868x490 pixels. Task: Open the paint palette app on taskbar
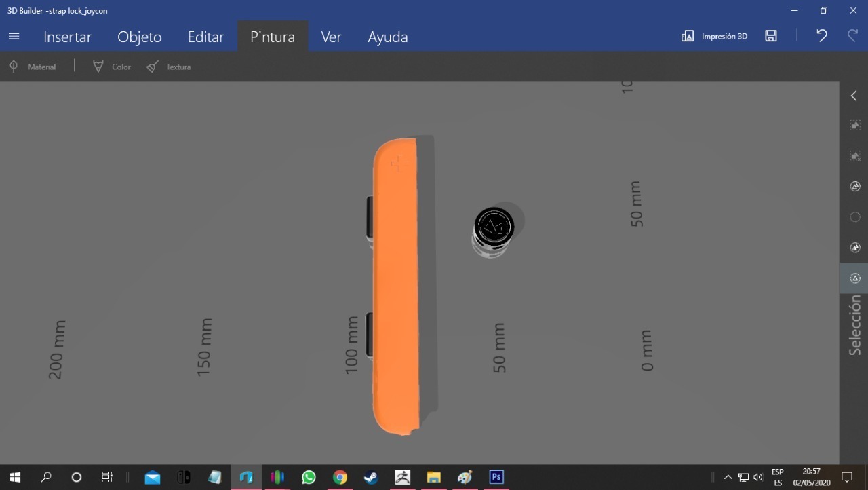pos(465,477)
